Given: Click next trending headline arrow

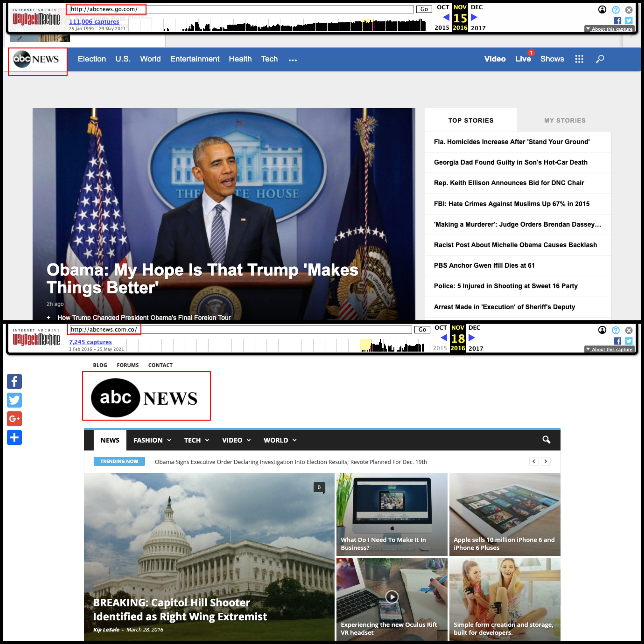Looking at the screenshot, I should (546, 461).
